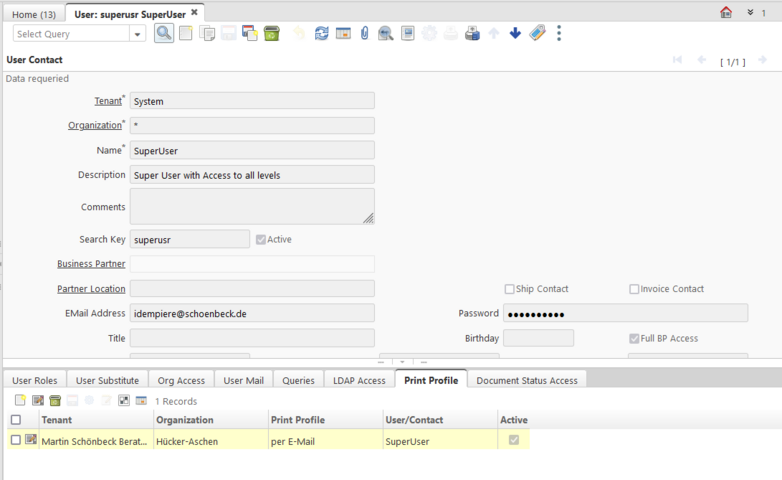782x480 pixels.
Task: Open the edit record icon in Print Profile row
Action: (31, 440)
